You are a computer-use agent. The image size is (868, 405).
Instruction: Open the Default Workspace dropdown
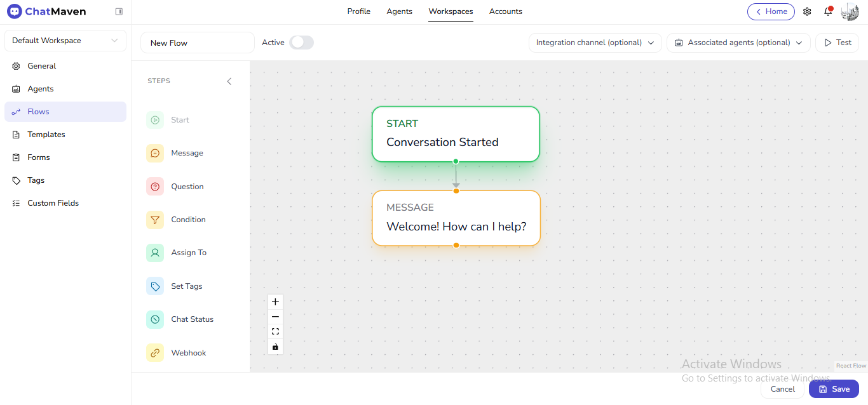pos(65,40)
